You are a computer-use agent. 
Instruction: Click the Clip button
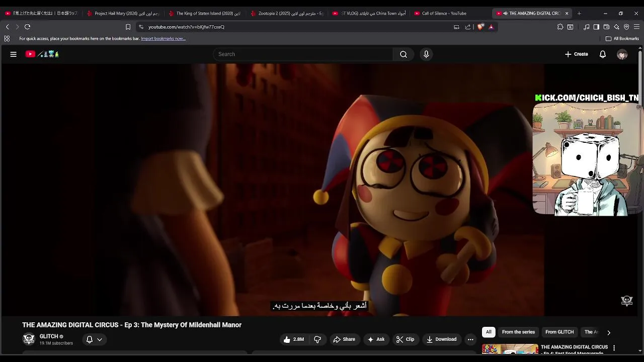tap(406, 339)
